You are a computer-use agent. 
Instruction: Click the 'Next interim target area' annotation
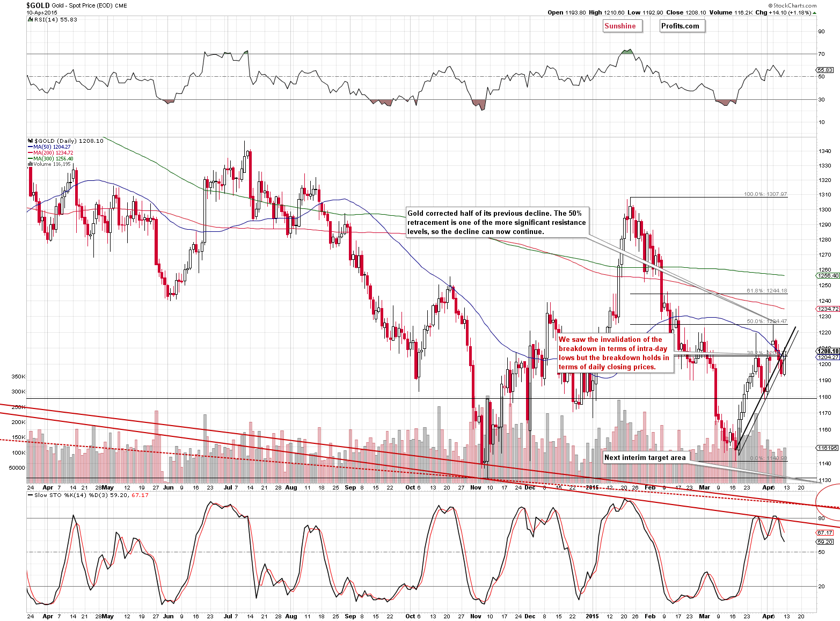click(646, 457)
